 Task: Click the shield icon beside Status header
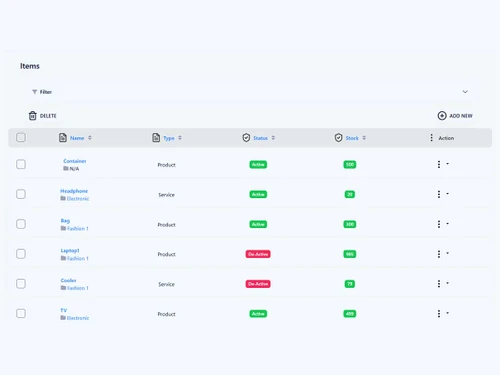tap(246, 137)
